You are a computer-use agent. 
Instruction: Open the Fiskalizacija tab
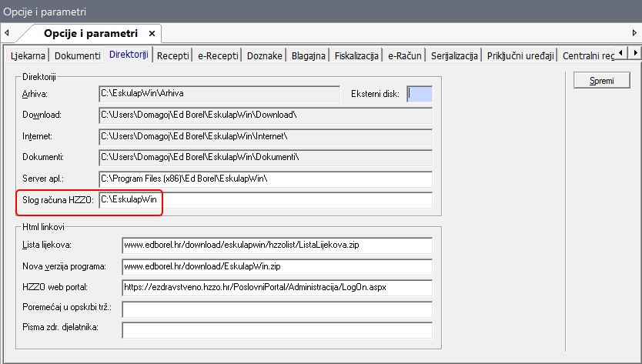[x=356, y=55]
